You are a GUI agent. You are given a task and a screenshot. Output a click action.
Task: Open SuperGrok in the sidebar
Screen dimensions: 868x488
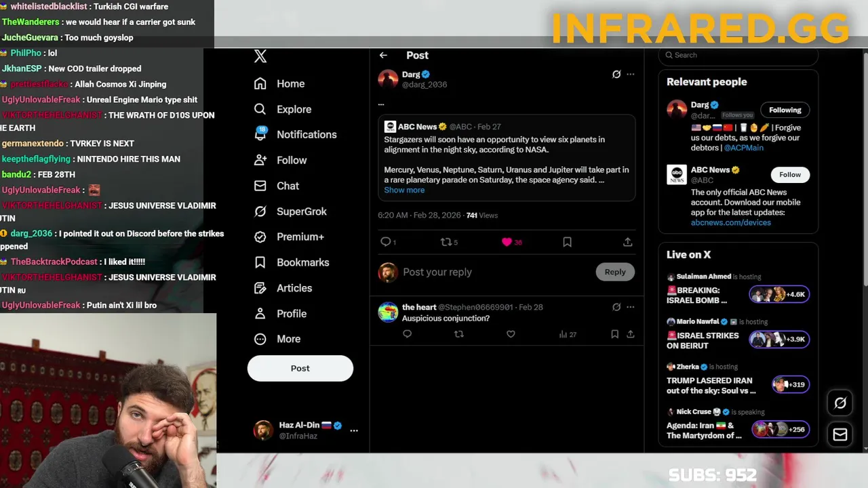coord(290,211)
